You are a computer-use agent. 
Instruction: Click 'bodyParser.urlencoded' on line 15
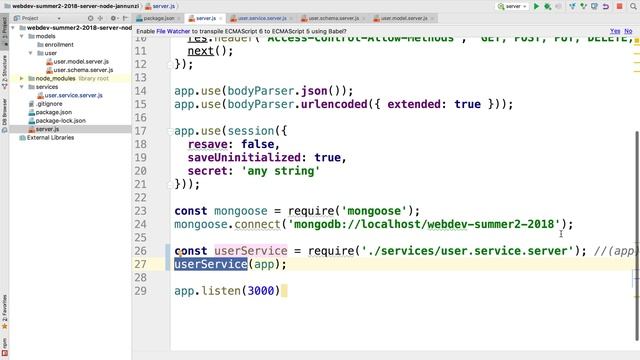[298, 104]
